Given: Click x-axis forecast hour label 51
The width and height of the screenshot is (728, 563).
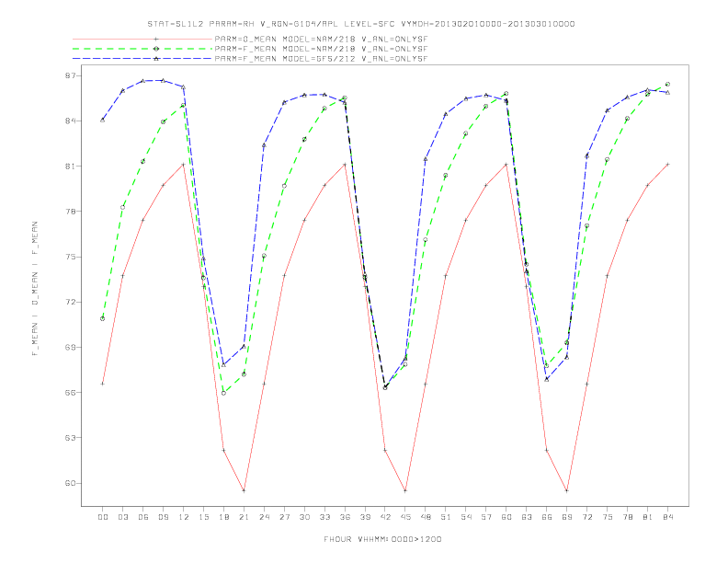Looking at the screenshot, I should point(446,517).
